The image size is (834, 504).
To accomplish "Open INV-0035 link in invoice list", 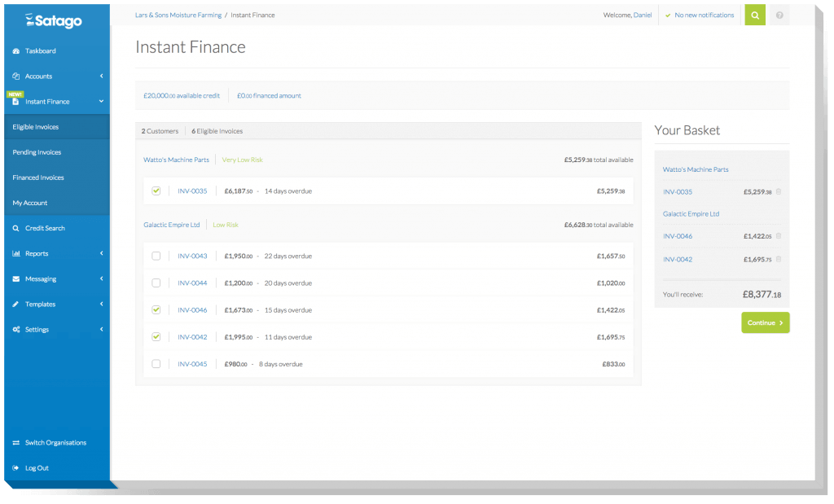I will point(192,191).
